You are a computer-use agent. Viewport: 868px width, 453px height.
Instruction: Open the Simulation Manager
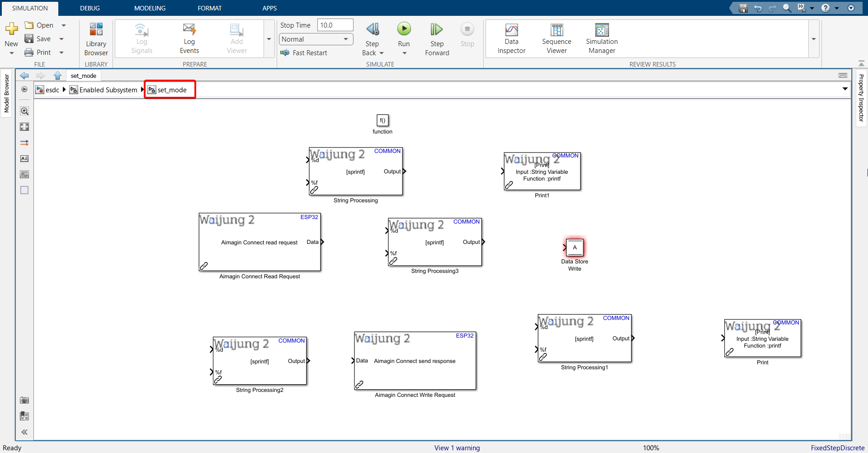602,39
